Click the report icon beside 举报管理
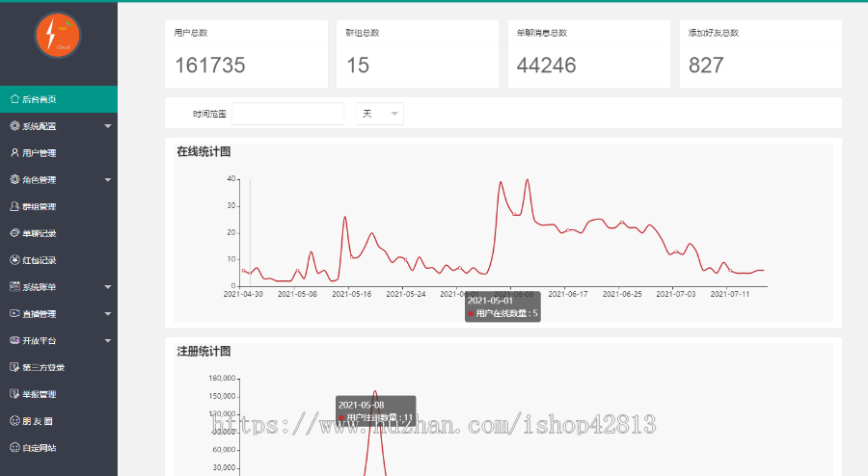The width and height of the screenshot is (868, 476). click(x=14, y=394)
